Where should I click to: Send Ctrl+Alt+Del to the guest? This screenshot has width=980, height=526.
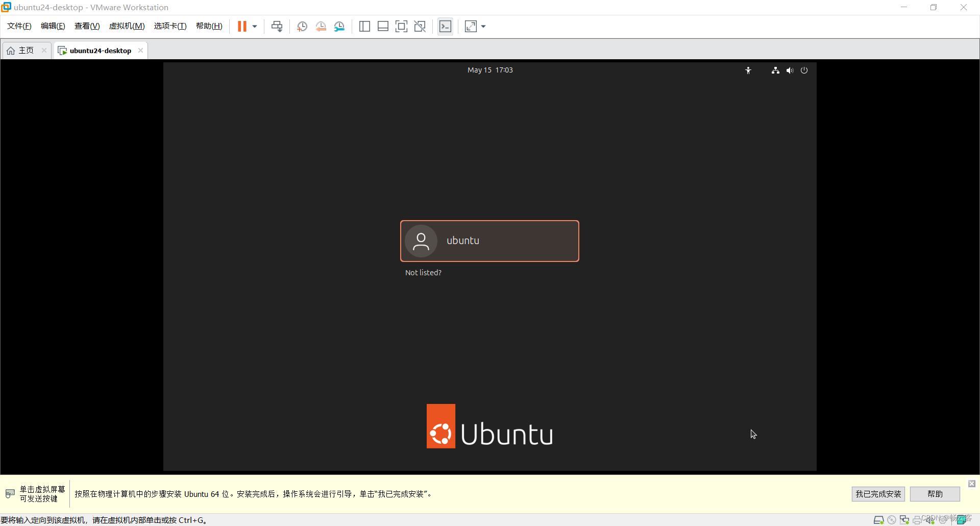pyautogui.click(x=277, y=26)
